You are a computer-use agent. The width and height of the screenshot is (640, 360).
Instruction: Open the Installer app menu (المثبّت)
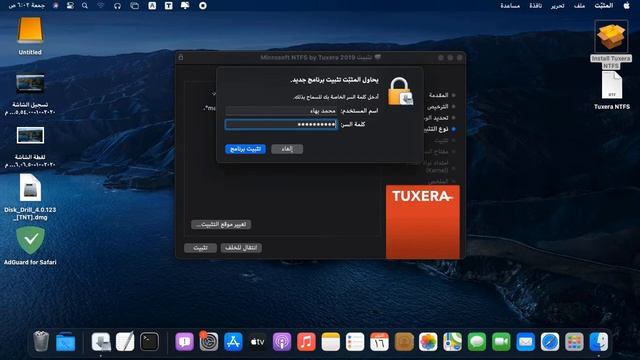(x=604, y=6)
